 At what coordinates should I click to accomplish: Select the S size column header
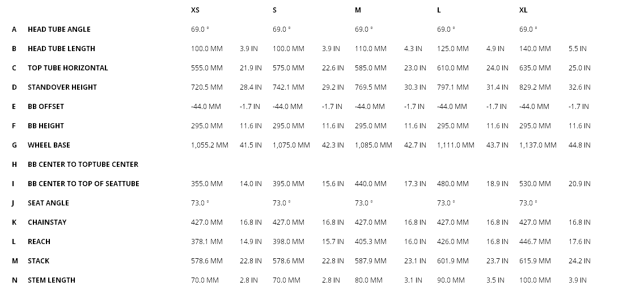275,10
